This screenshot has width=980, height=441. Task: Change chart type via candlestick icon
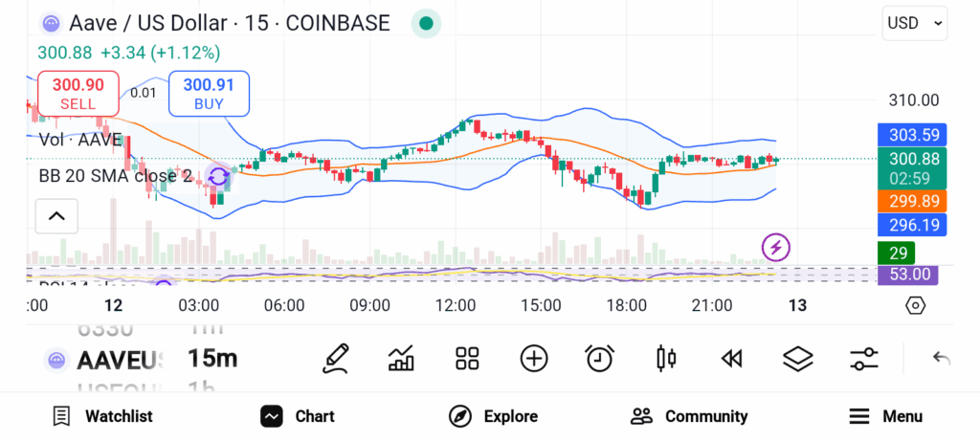pyautogui.click(x=666, y=359)
